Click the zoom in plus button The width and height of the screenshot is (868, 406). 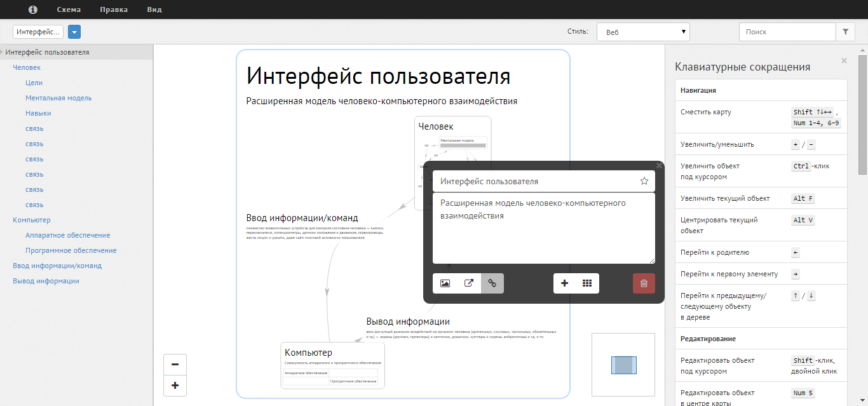[175, 385]
